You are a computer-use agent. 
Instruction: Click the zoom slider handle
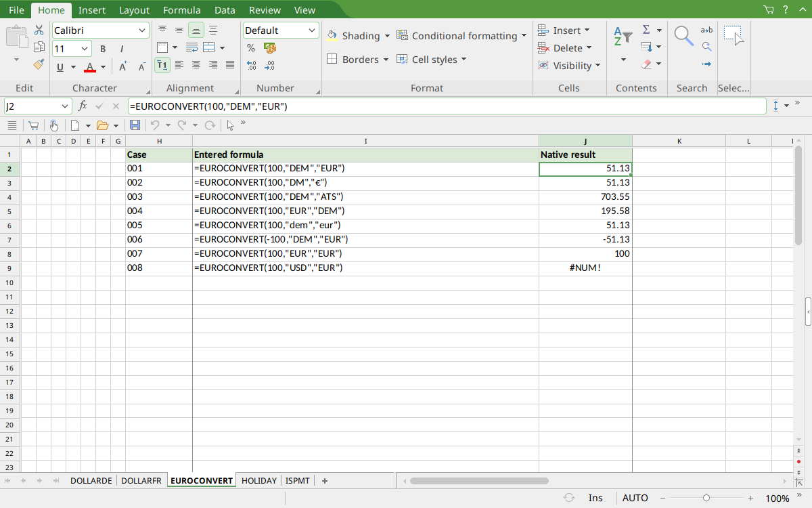pos(706,498)
